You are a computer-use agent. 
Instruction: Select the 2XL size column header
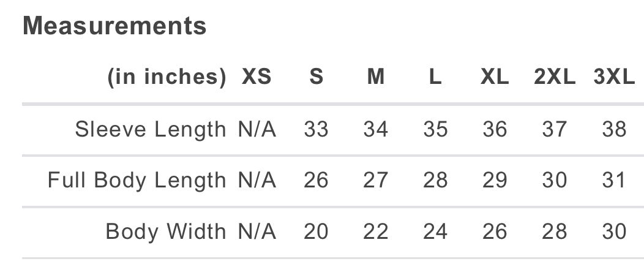(x=554, y=78)
